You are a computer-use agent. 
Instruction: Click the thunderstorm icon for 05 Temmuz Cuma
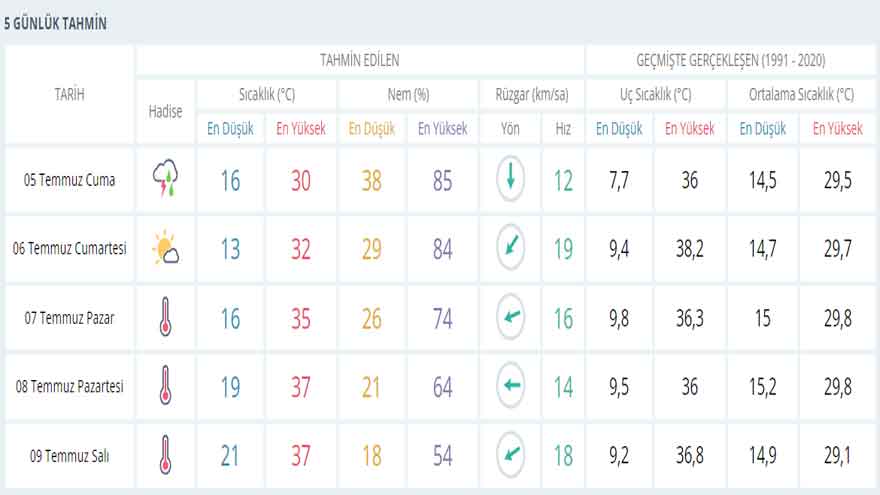(x=166, y=178)
